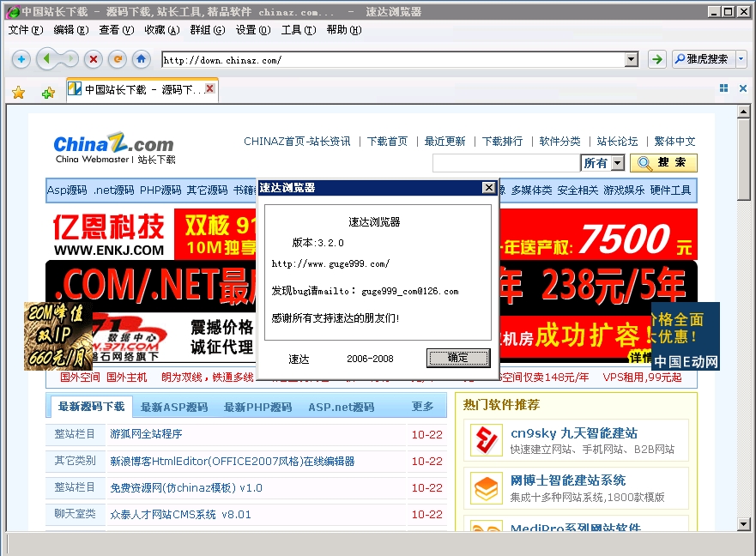
Task: Open 网博士智能建站系统 link
Action: 568,480
